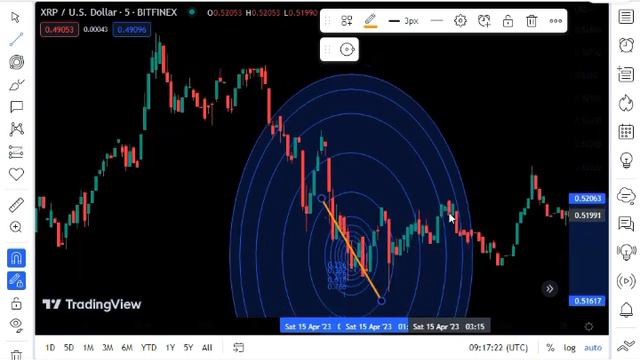This screenshot has height=360, width=640.
Task: Select the 5Y date range
Action: (x=188, y=348)
